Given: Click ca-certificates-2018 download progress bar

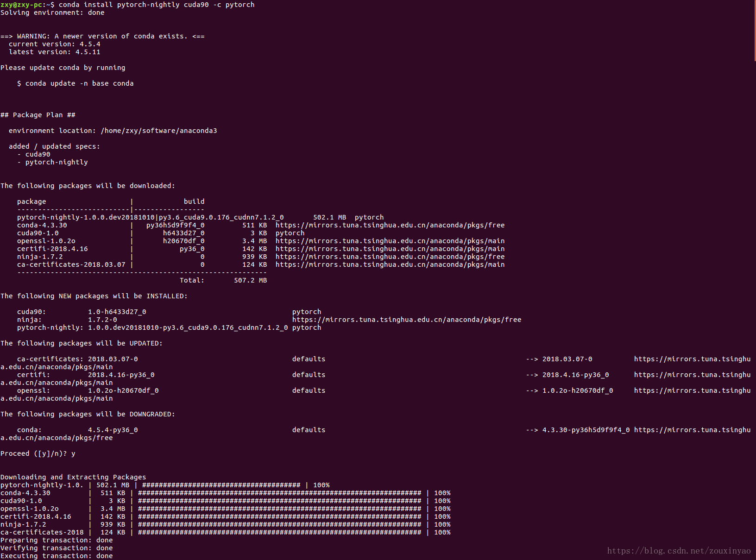Looking at the screenshot, I should click(280, 532).
